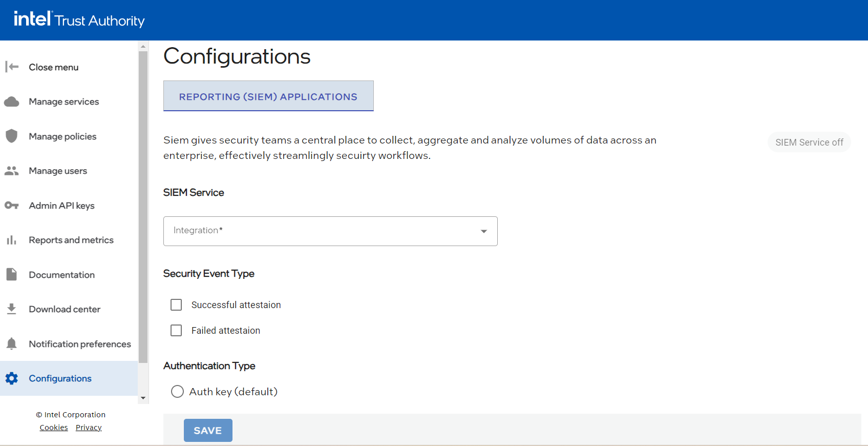Click the sidebar vertical scrollbar thumb
Viewport: 868px width, 446px height.
click(x=143, y=207)
